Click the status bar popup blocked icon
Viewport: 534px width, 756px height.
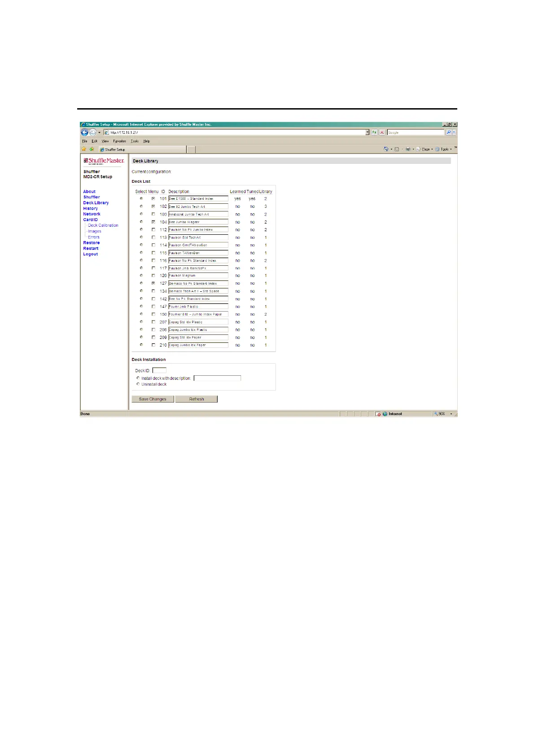tap(378, 414)
